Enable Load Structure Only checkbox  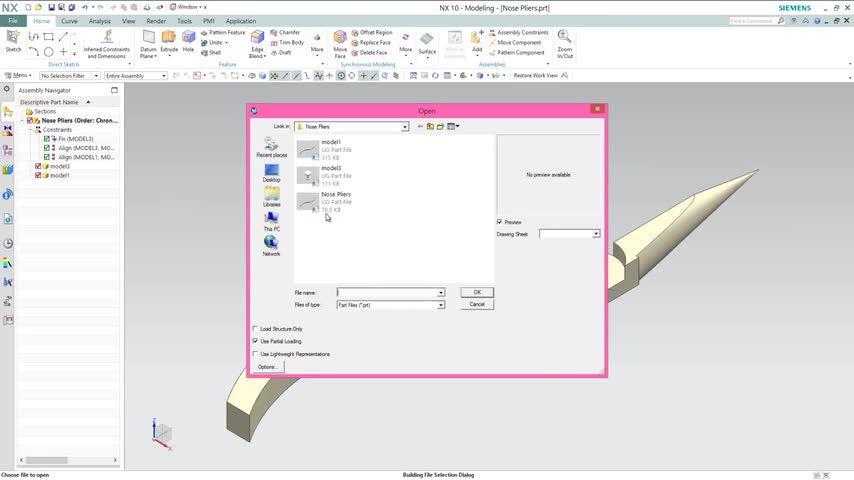click(255, 329)
